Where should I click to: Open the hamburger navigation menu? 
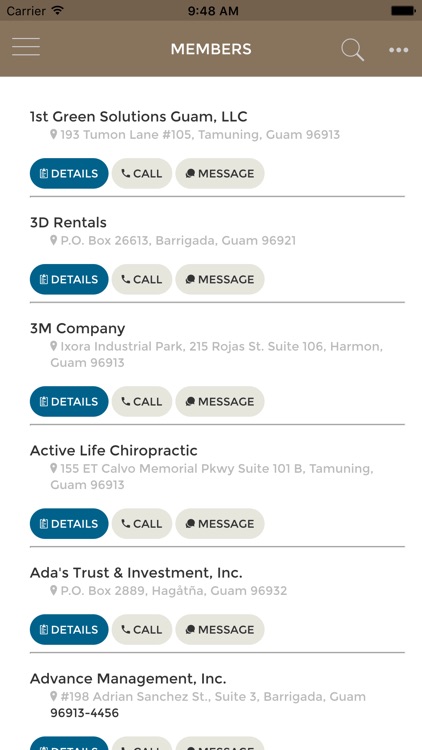point(26,47)
